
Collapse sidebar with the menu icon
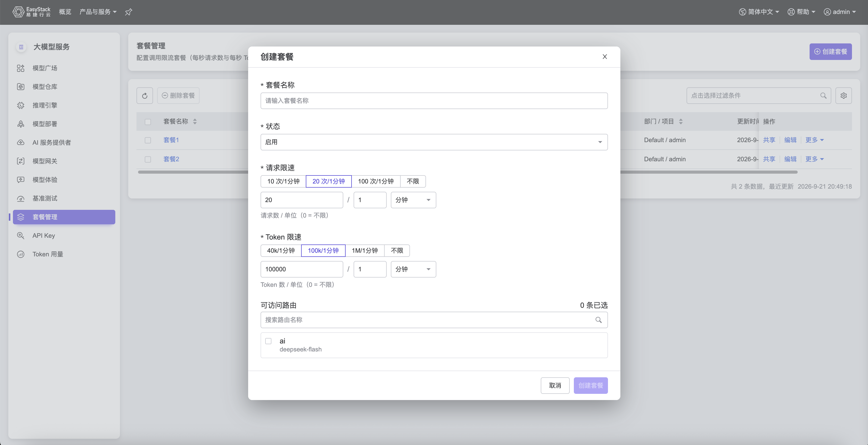[21, 47]
